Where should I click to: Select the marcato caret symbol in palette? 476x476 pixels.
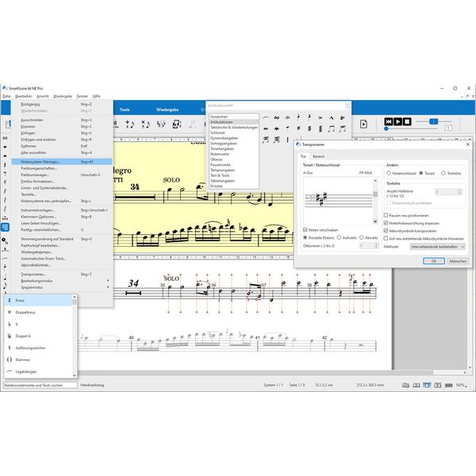[331, 117]
